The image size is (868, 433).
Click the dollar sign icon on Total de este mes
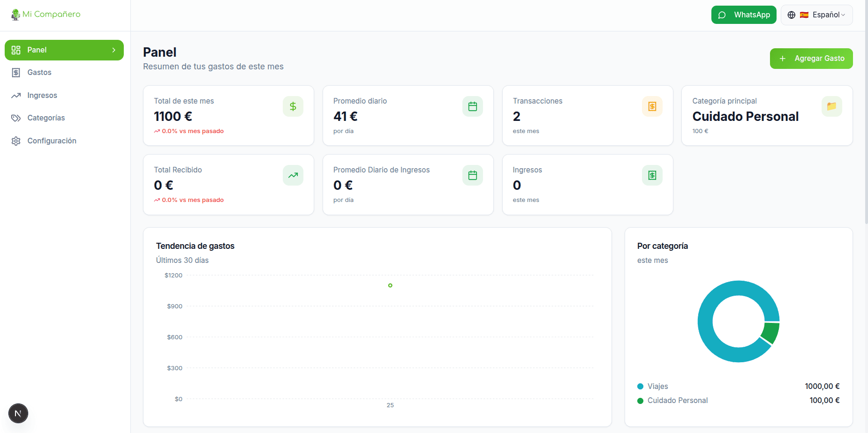tap(293, 106)
